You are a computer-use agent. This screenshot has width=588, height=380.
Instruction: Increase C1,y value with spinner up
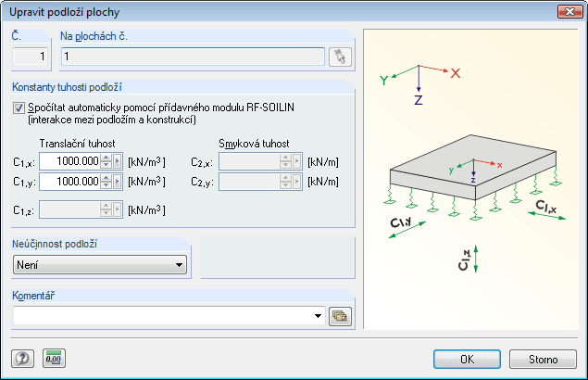point(106,178)
